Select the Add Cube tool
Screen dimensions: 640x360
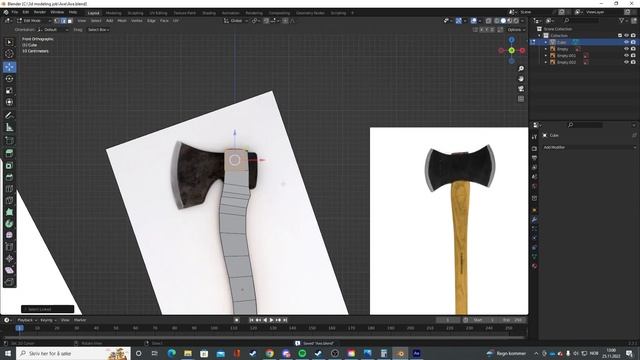[x=9, y=141]
